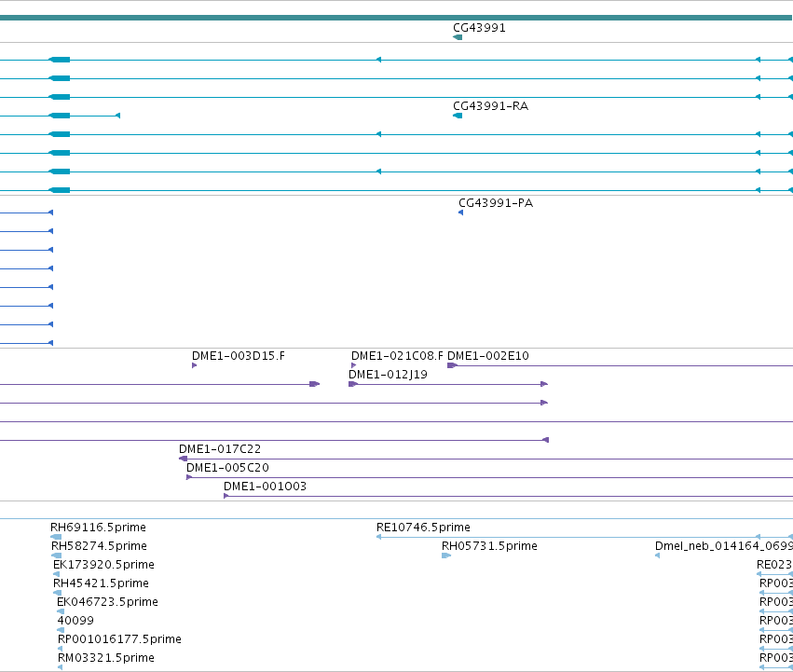Select the DME1-001O03 label
This screenshot has height=672, width=793.
coord(265,487)
